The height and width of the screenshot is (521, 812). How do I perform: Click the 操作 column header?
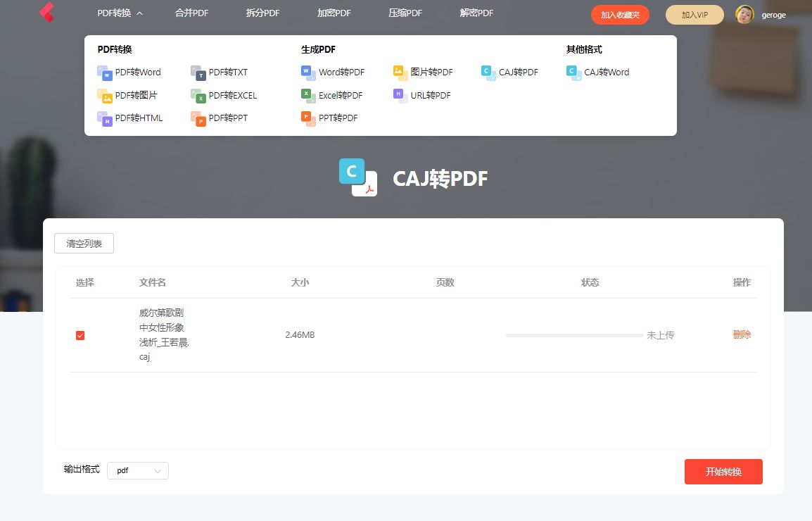[x=742, y=282]
